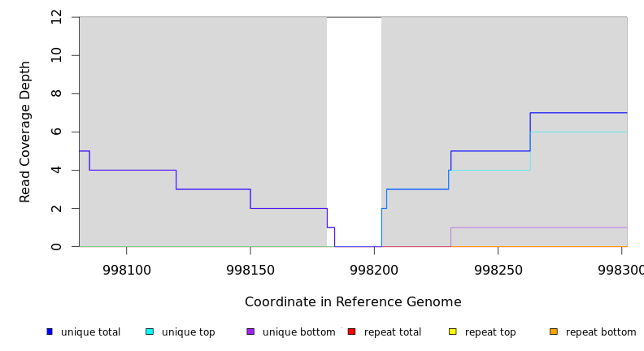Click the blue unique total legend swatch
Image resolution: width=644 pixels, height=351 pixels.
(50, 331)
